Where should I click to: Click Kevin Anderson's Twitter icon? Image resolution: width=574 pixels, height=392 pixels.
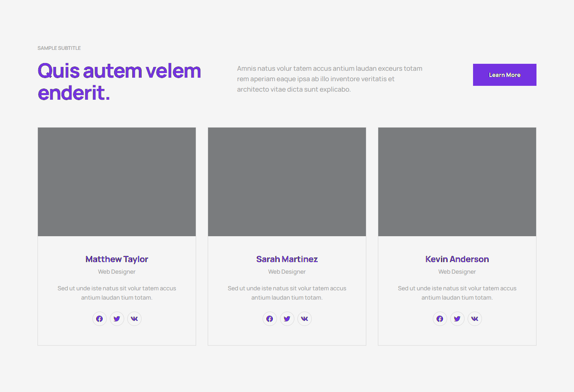click(x=457, y=319)
